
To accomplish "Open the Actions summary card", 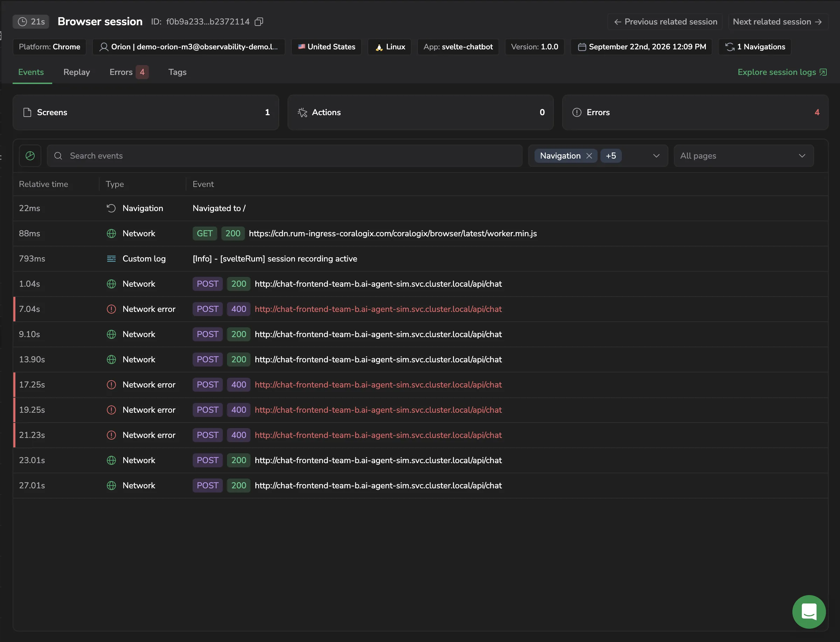I will pos(420,112).
